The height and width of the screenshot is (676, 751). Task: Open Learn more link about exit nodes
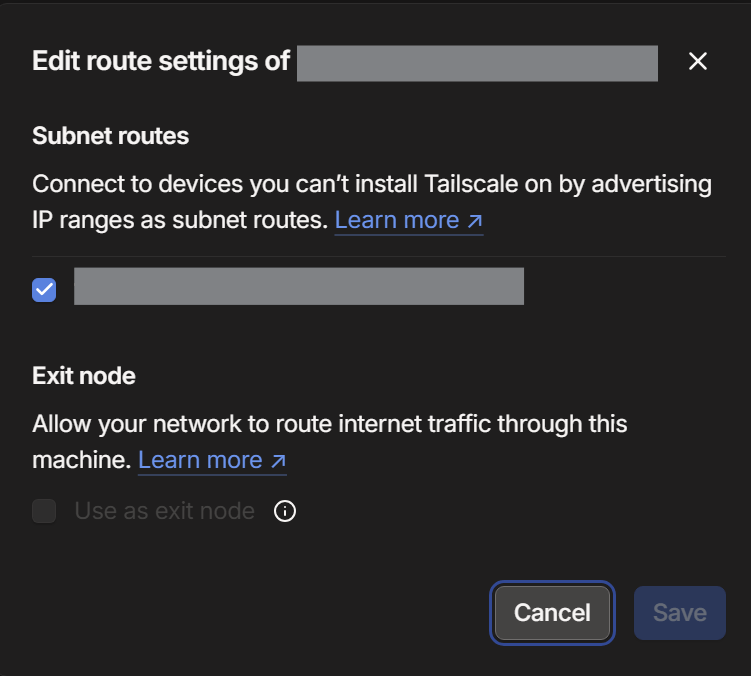pos(212,460)
